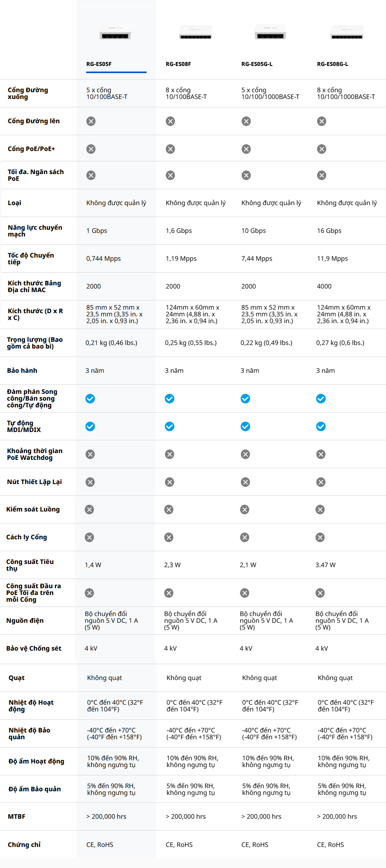Screen dimensions: 386x868
Task: Click the RG-ES08F PoE/PoE+ port cross icon
Action: pyautogui.click(x=170, y=149)
